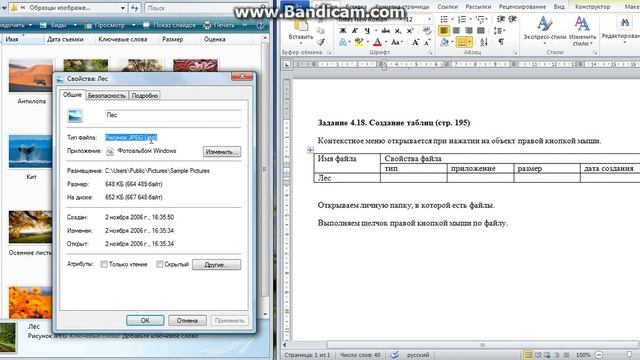The height and width of the screenshot is (360, 640).
Task: Click Explorer help question mark icon
Action: pyautogui.click(x=260, y=25)
